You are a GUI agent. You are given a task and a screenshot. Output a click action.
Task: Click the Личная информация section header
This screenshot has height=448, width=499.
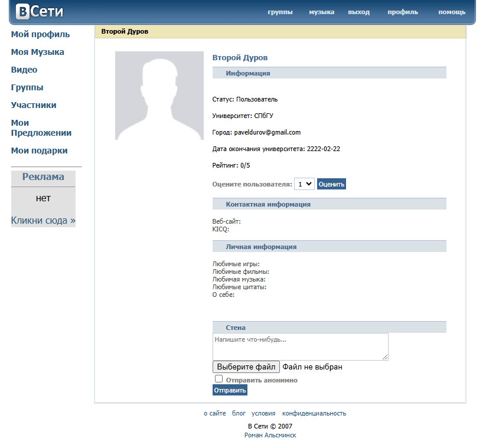330,247
